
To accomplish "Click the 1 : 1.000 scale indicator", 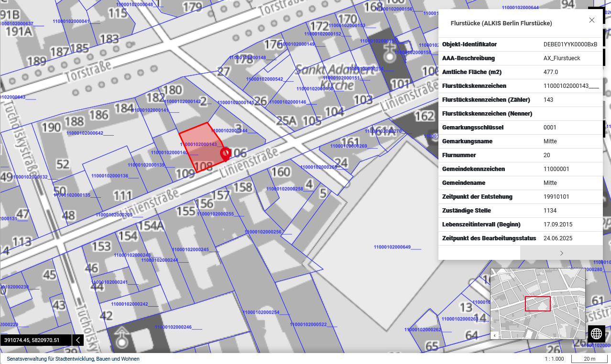I will click(x=554, y=359).
